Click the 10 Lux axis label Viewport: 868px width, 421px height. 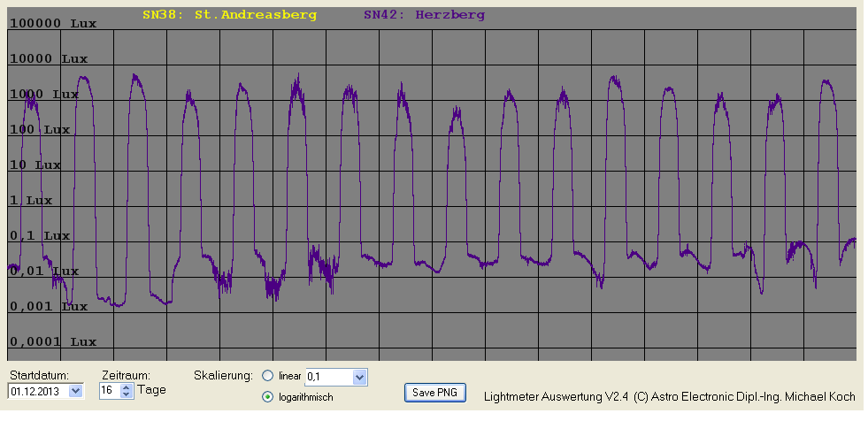tap(35, 165)
